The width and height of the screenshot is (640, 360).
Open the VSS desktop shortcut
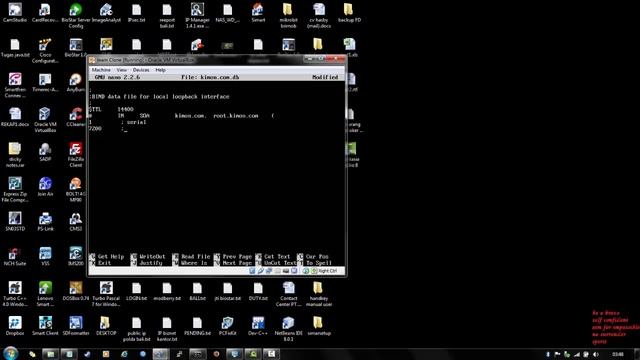click(x=45, y=256)
